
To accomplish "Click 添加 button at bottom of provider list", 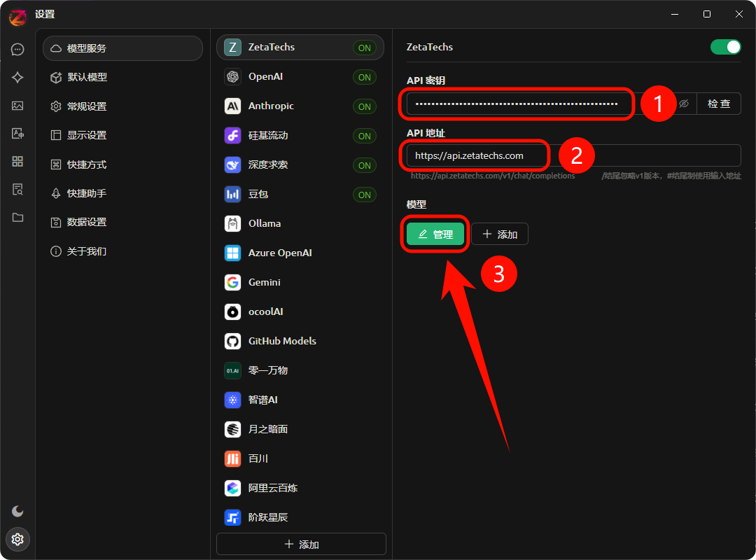I will 301,544.
